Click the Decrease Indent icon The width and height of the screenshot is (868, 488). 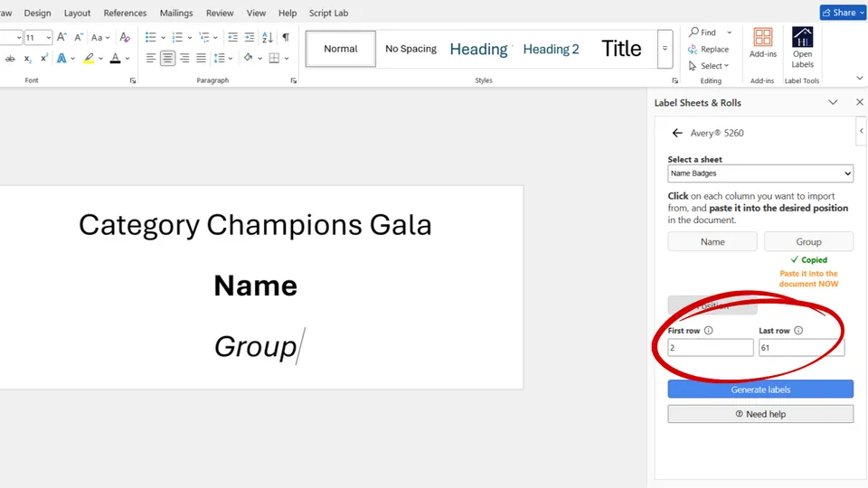pos(232,37)
